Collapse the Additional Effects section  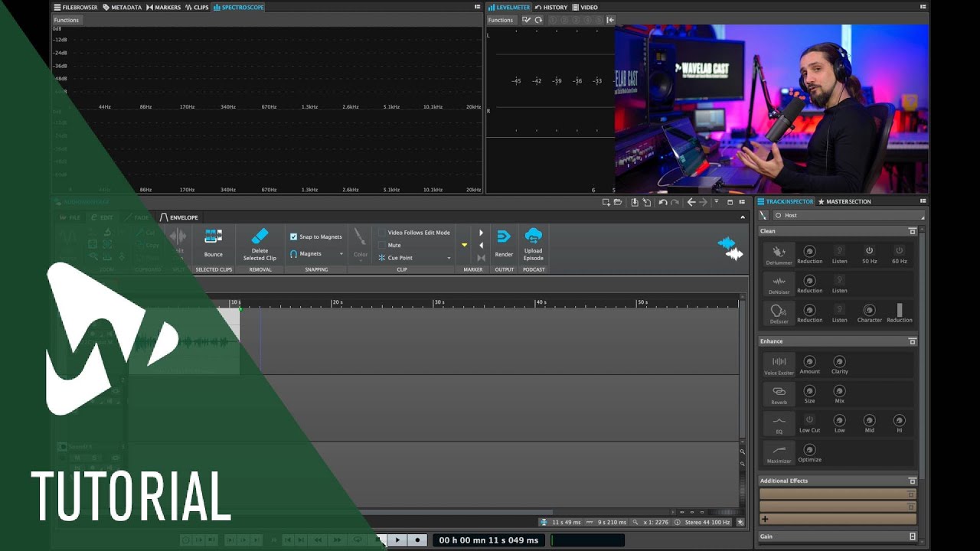click(912, 481)
